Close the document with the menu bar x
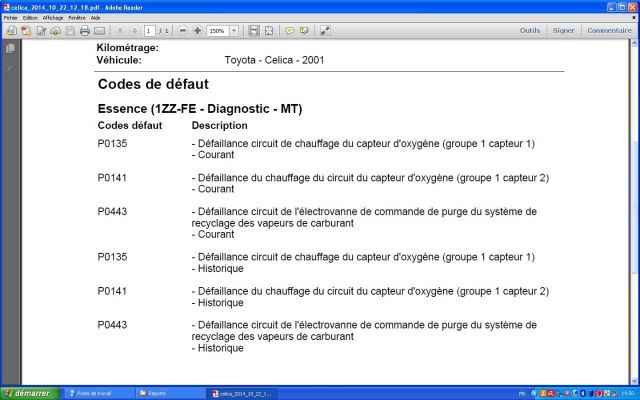The image size is (640, 400). click(x=634, y=18)
